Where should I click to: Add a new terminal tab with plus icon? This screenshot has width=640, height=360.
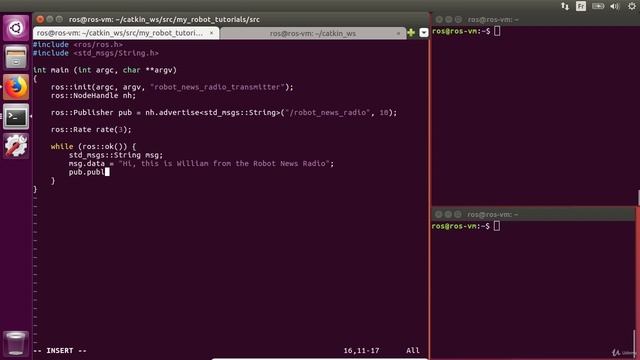411,33
